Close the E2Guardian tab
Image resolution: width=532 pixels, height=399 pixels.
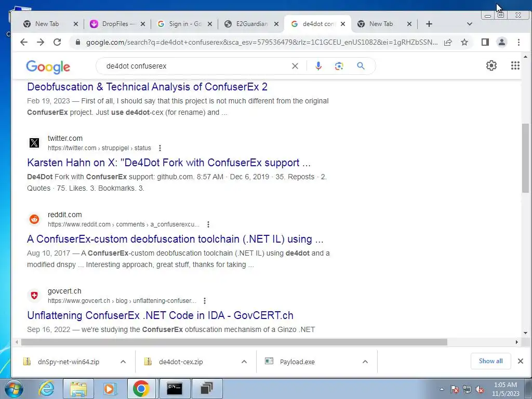276,24
